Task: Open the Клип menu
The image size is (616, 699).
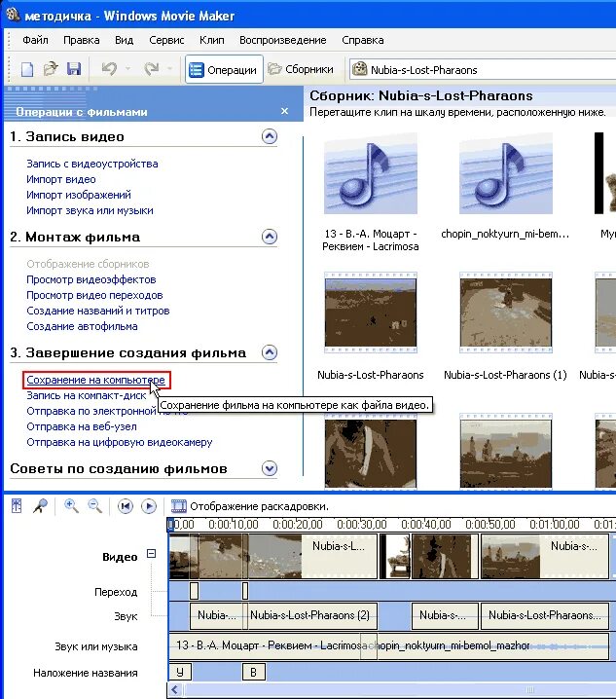Action: pyautogui.click(x=212, y=40)
